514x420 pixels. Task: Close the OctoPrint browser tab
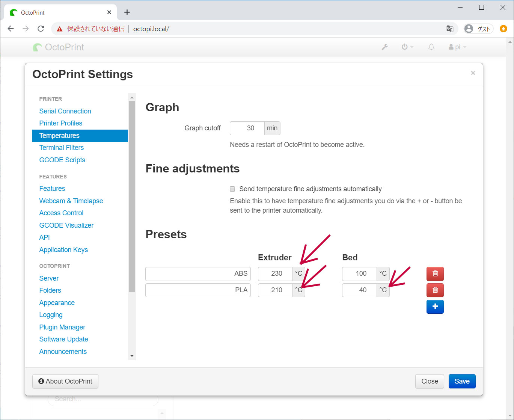tap(109, 12)
